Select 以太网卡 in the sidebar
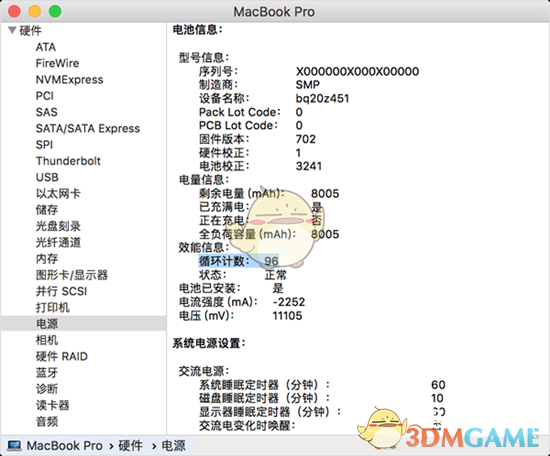The height and width of the screenshot is (456, 550). click(58, 193)
